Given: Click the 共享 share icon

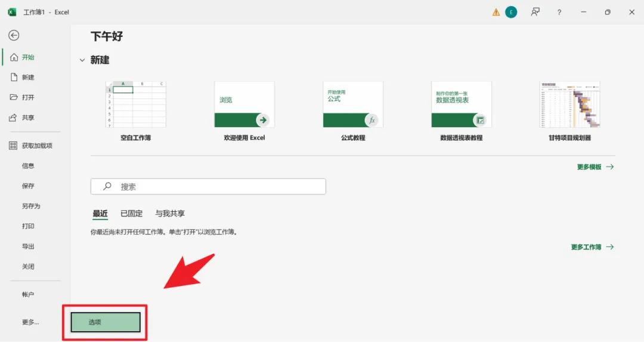Looking at the screenshot, I should pyautogui.click(x=13, y=118).
